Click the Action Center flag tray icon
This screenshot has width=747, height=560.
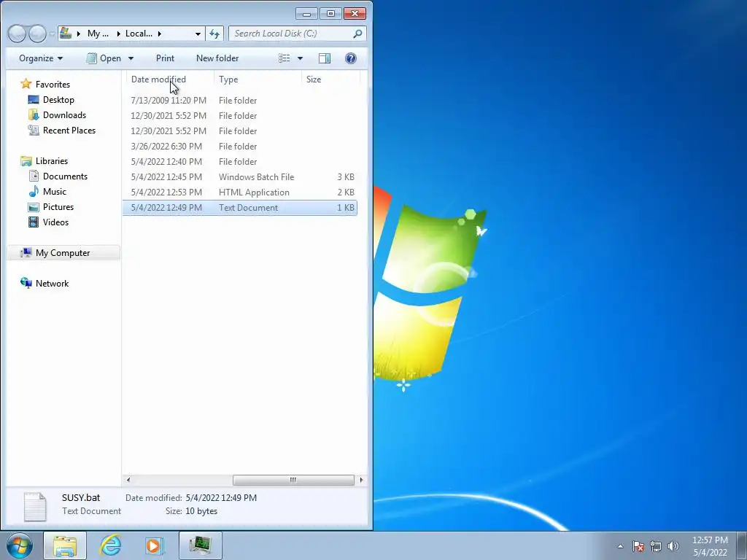638,546
